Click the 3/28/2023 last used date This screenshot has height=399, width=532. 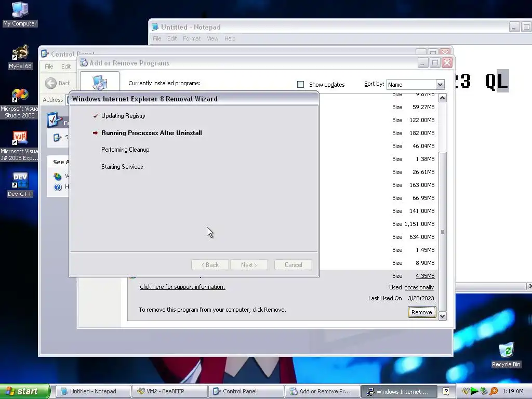click(421, 298)
